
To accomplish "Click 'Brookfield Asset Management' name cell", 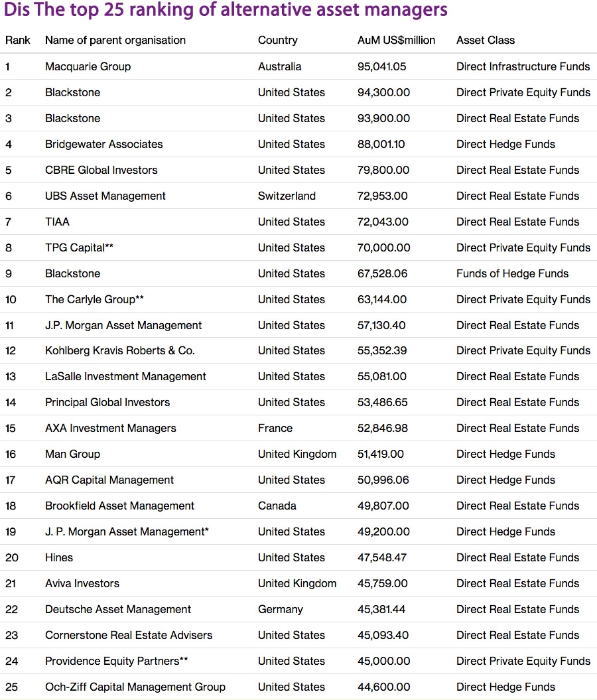I will pos(119,506).
